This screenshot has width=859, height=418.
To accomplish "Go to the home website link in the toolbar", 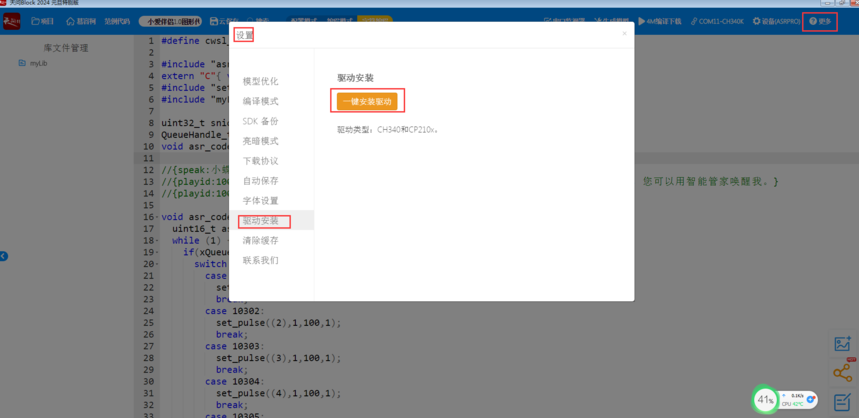I will click(81, 21).
